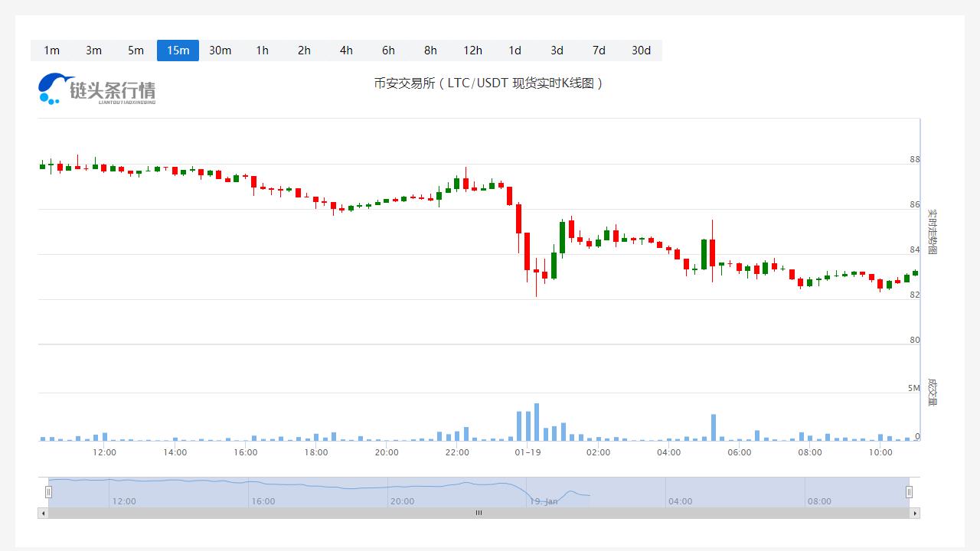
Task: Click the 22:00 label on main time axis
Action: point(457,452)
